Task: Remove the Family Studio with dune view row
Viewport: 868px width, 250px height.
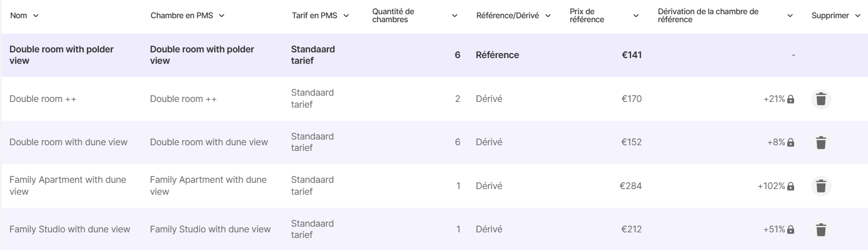Action: 820,229
